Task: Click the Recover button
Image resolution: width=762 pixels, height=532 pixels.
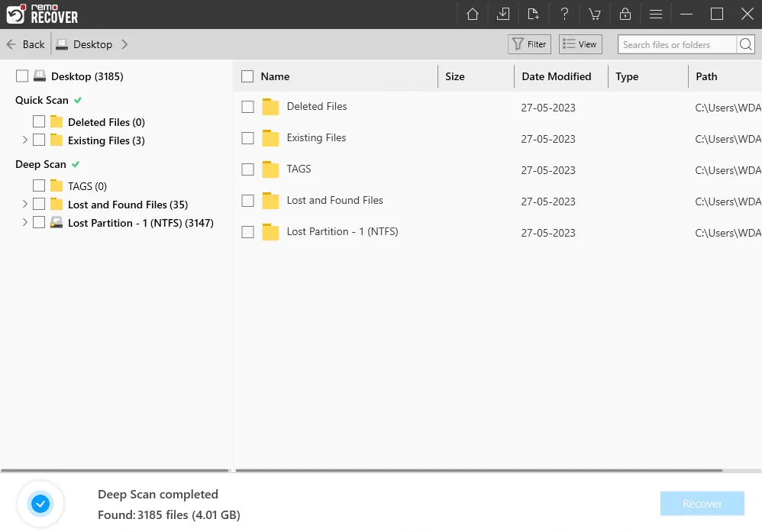Action: point(702,503)
